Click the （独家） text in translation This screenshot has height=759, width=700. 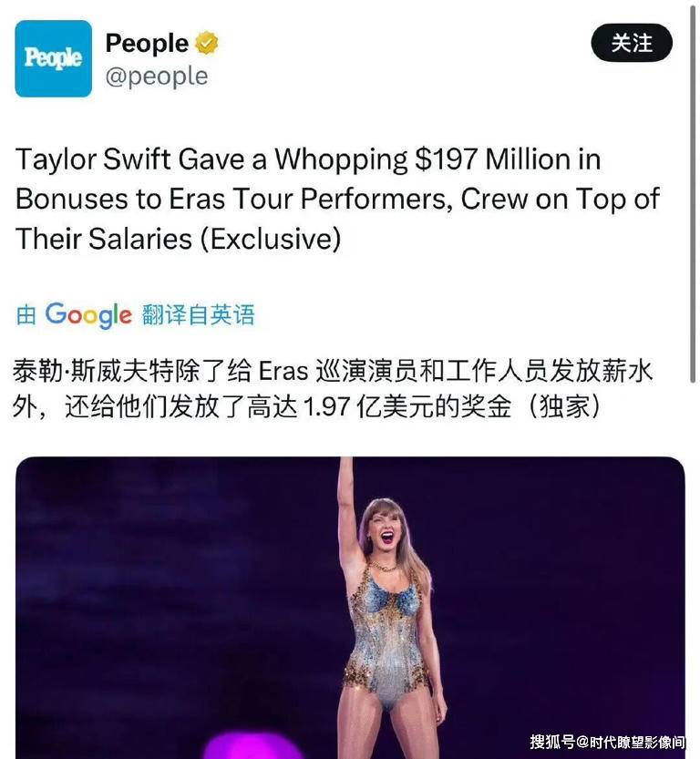[x=564, y=406]
